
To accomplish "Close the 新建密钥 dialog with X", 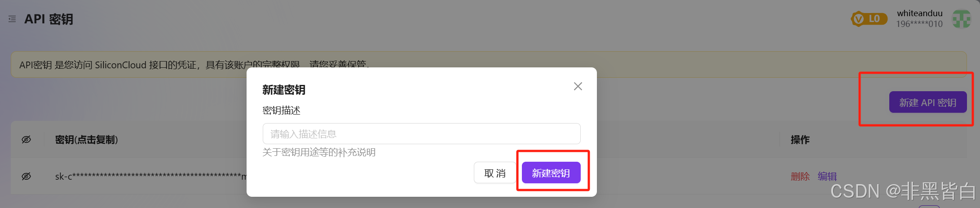I will [578, 86].
